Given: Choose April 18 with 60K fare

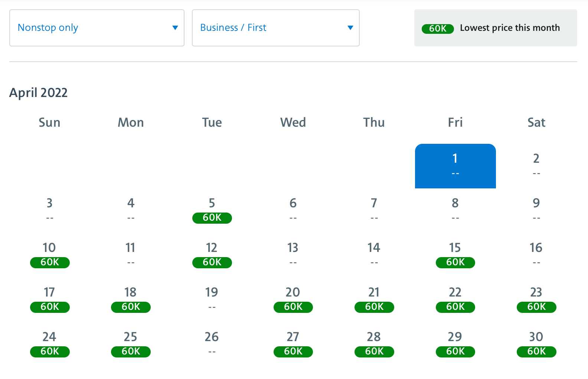Looking at the screenshot, I should coord(131,300).
